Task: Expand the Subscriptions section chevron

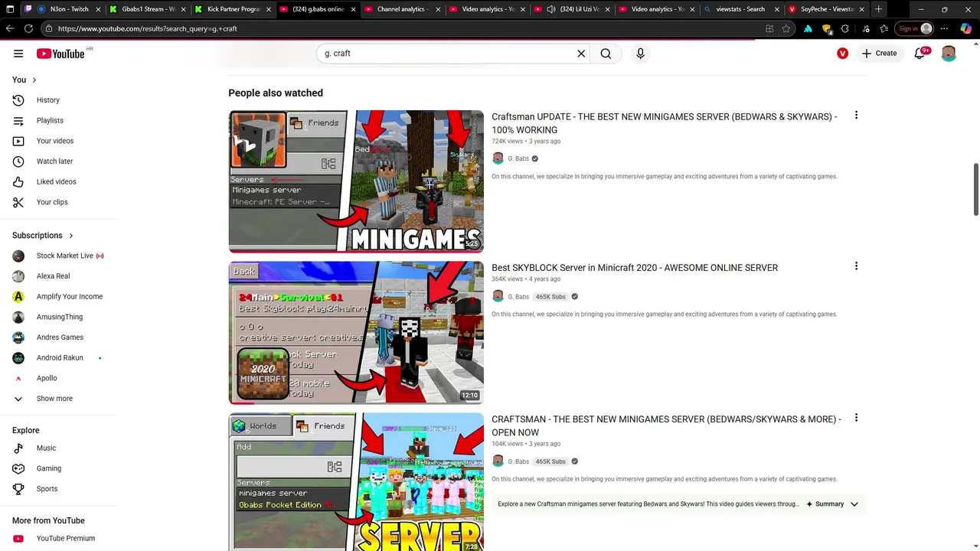Action: (71, 236)
